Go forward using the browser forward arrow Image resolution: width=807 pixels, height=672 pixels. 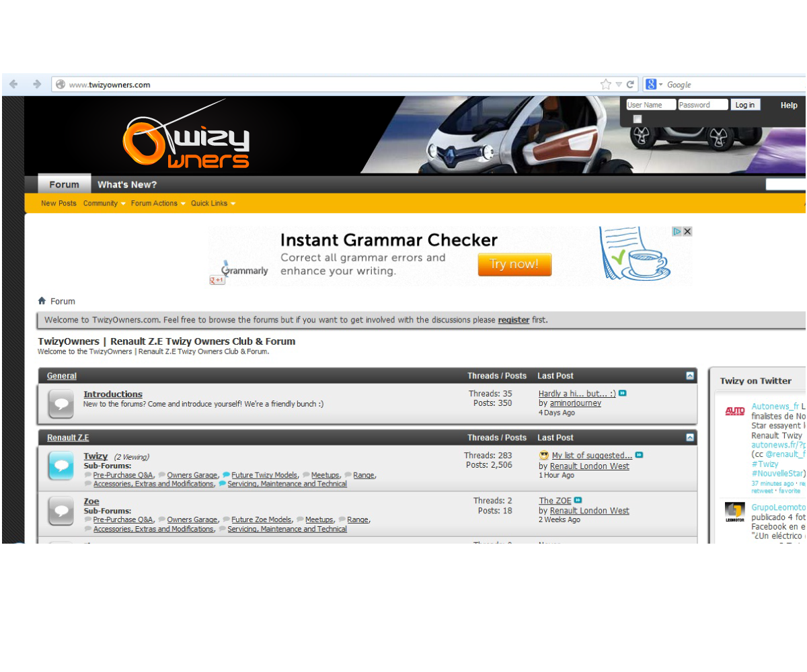pyautogui.click(x=37, y=85)
